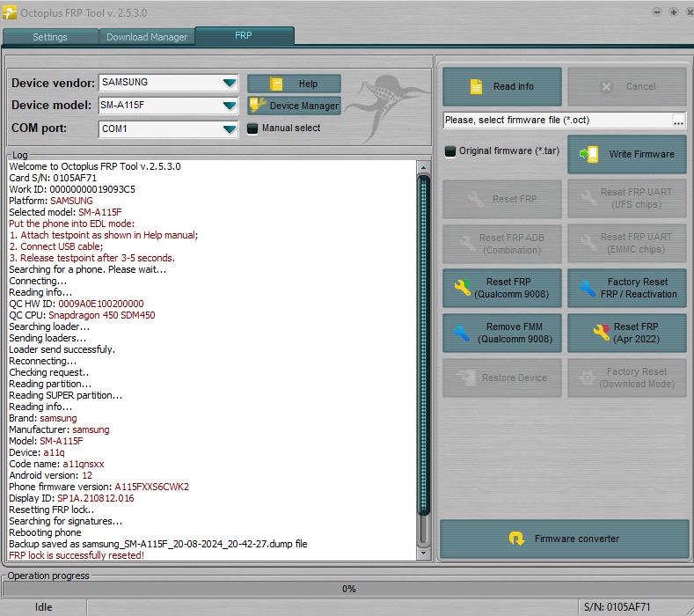Click the S/N: 0105AF71 status bar entry
This screenshot has height=616, width=694.
(617, 607)
